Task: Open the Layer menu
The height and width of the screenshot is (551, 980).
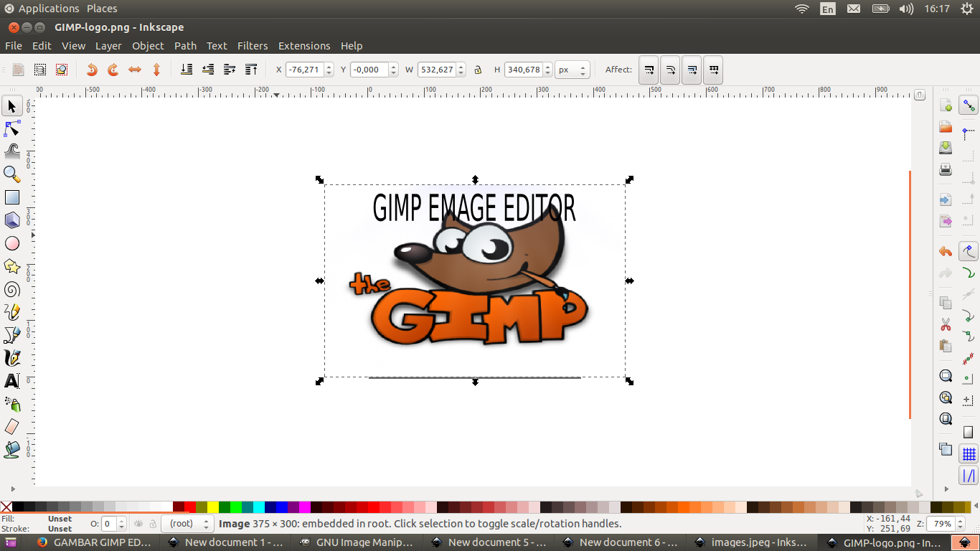Action: (108, 45)
